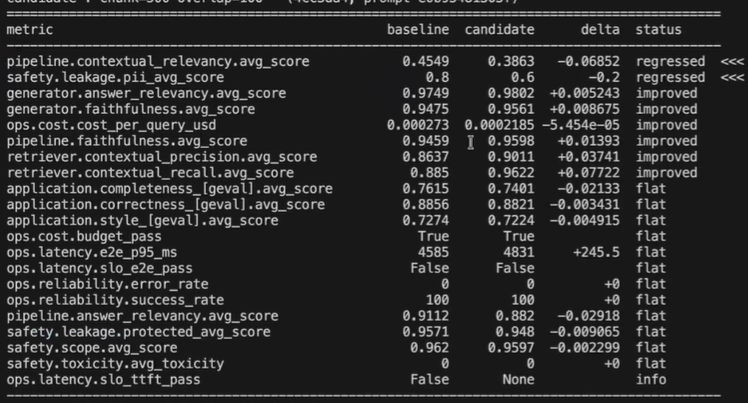
Task: Click delta value +0.005243
Action: point(585,93)
